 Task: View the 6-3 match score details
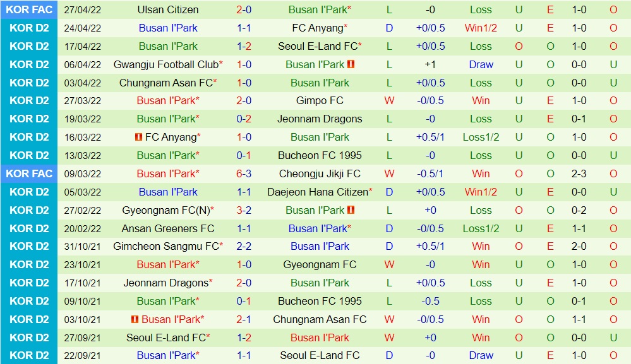(x=244, y=173)
